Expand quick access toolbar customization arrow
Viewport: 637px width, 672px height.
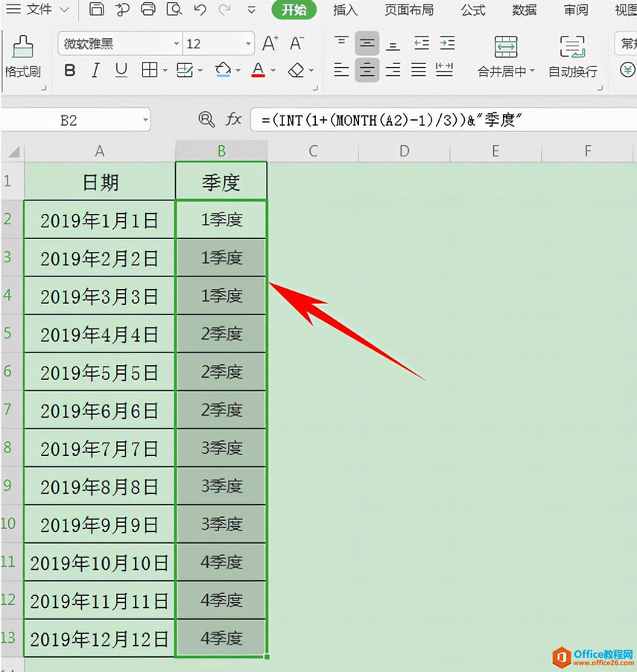point(251,10)
